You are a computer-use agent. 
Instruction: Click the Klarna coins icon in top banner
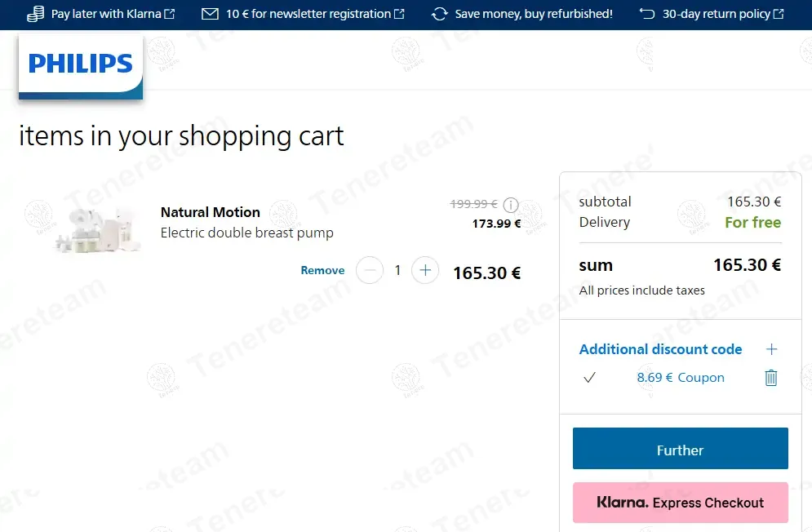pyautogui.click(x=35, y=14)
